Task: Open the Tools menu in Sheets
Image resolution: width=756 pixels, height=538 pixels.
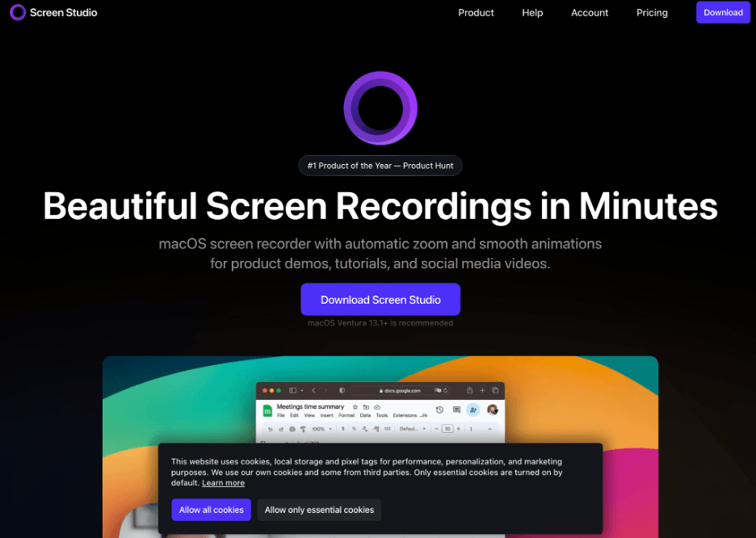Action: [x=382, y=415]
